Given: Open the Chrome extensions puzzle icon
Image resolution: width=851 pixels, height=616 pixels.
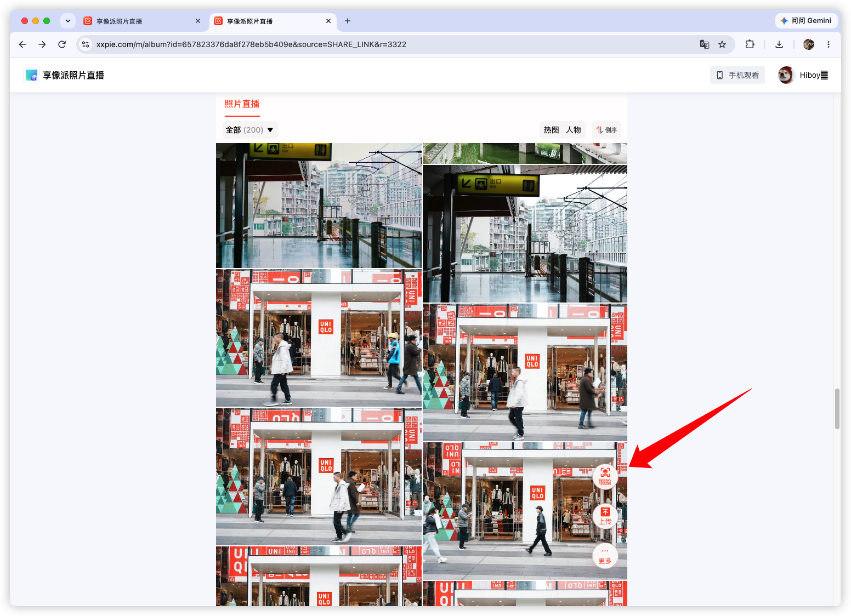Looking at the screenshot, I should (x=750, y=44).
